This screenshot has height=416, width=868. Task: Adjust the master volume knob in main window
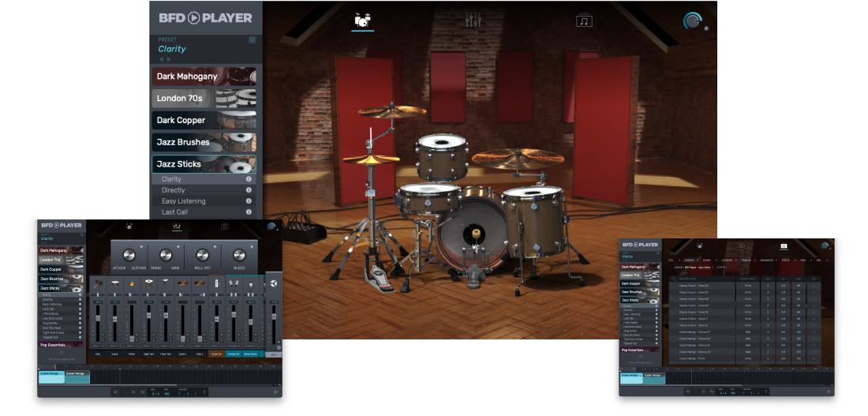[692, 21]
